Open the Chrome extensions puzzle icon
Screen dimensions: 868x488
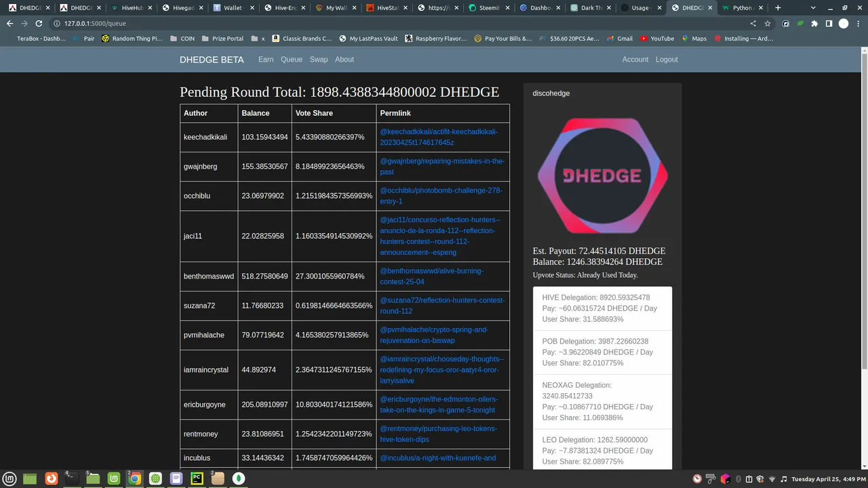click(814, 23)
